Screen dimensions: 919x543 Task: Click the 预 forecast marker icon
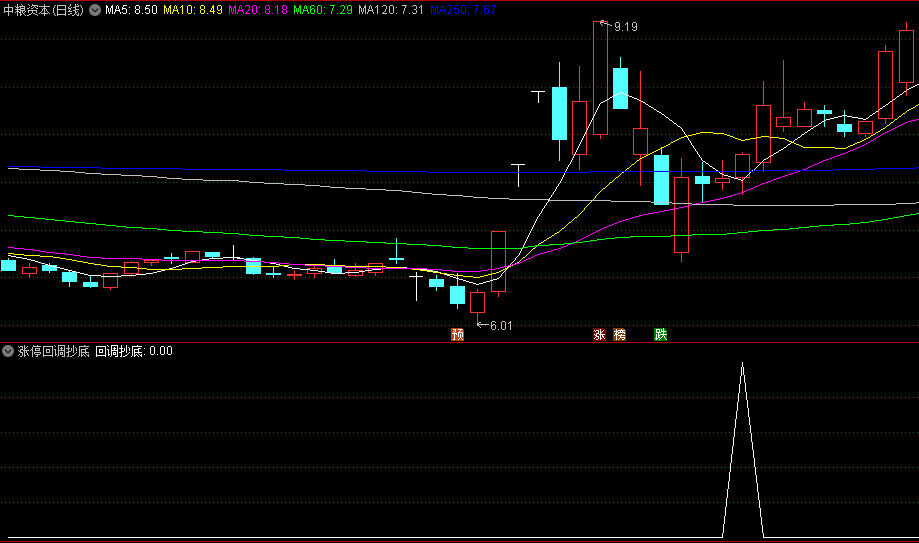(x=458, y=334)
